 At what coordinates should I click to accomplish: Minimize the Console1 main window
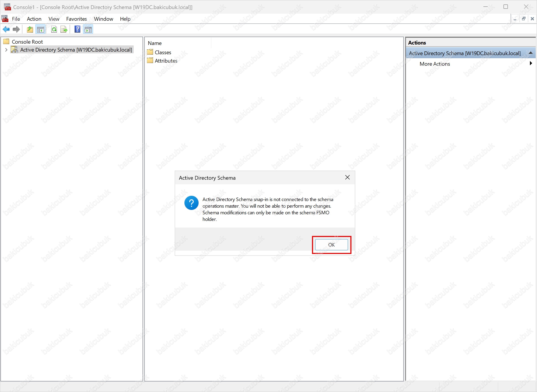point(485,7)
